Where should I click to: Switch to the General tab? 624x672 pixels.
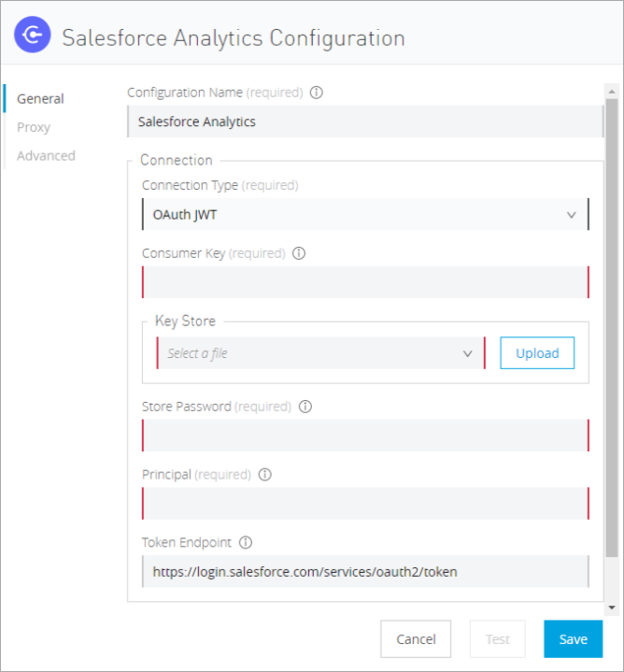[x=40, y=98]
